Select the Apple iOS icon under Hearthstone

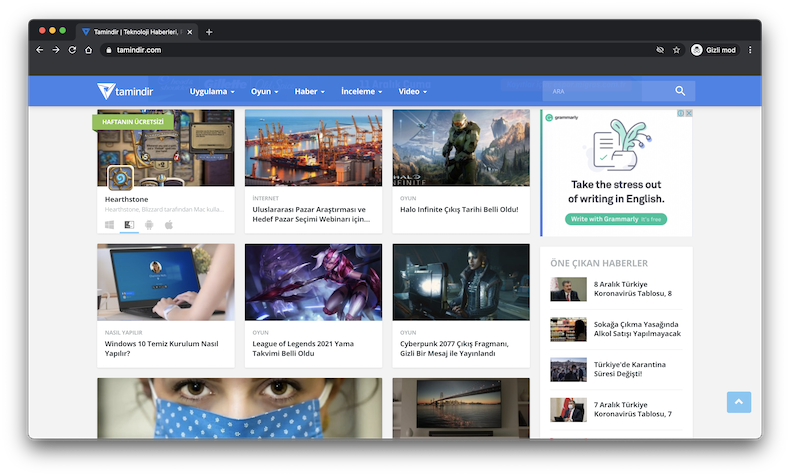[169, 225]
